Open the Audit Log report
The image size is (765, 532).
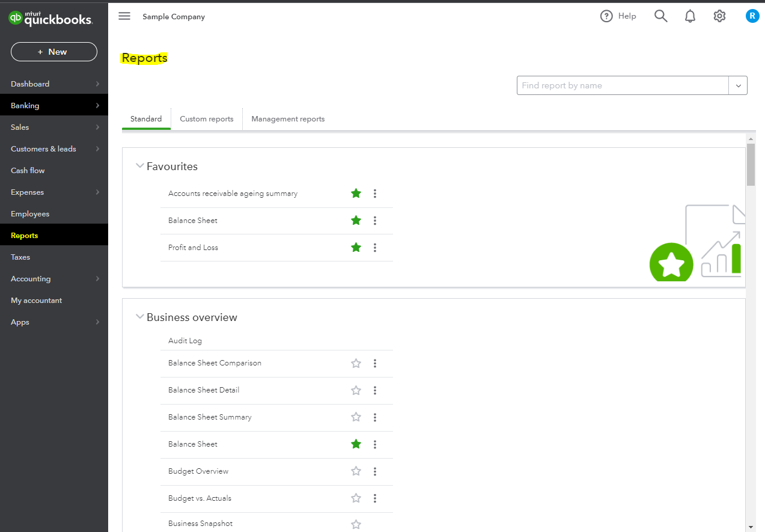click(x=185, y=341)
